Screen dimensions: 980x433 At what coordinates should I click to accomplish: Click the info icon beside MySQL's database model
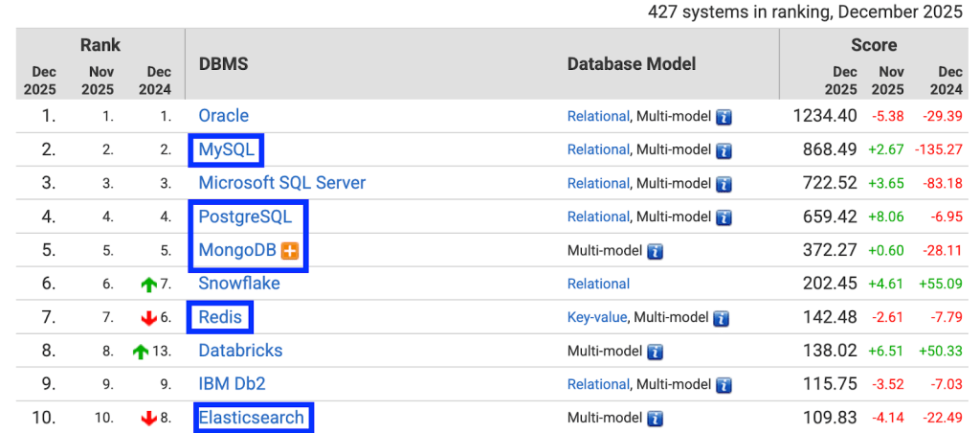click(724, 150)
